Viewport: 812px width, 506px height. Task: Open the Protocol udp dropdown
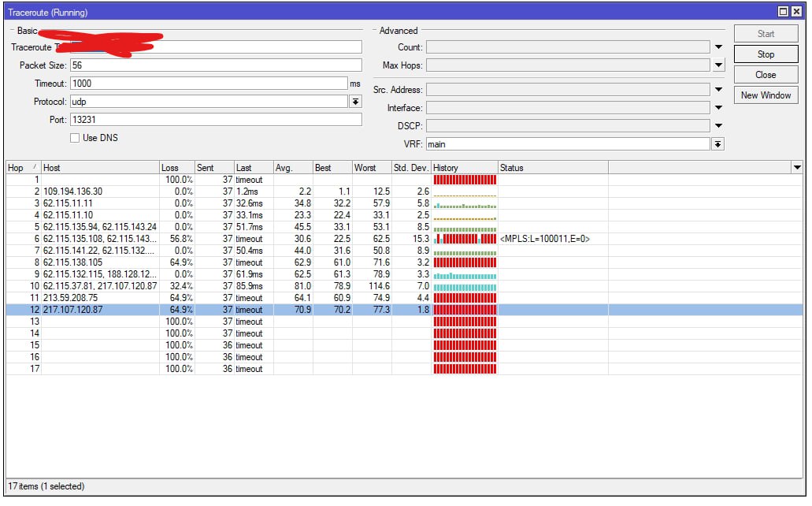(x=355, y=102)
